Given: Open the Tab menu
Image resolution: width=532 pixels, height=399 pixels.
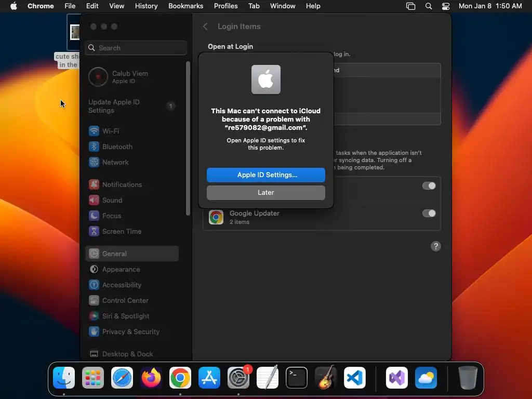Looking at the screenshot, I should coord(254,6).
